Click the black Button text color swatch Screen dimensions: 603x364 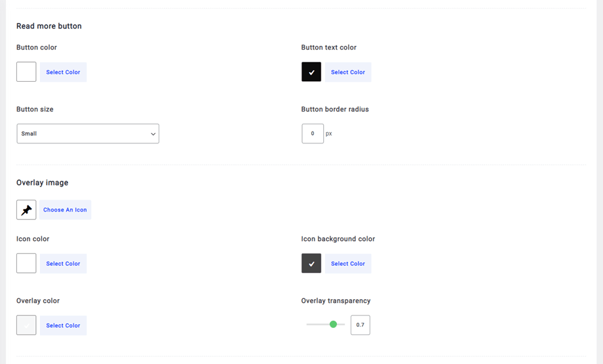point(311,72)
